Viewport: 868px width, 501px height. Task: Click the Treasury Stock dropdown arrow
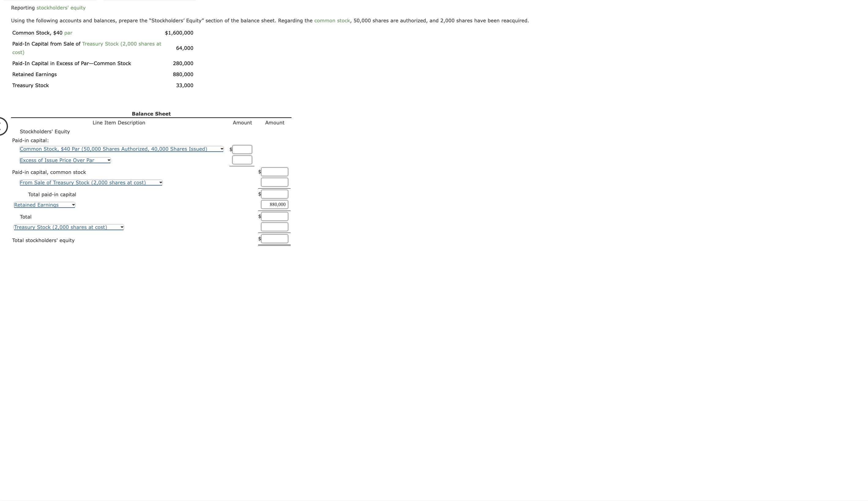[x=122, y=227]
